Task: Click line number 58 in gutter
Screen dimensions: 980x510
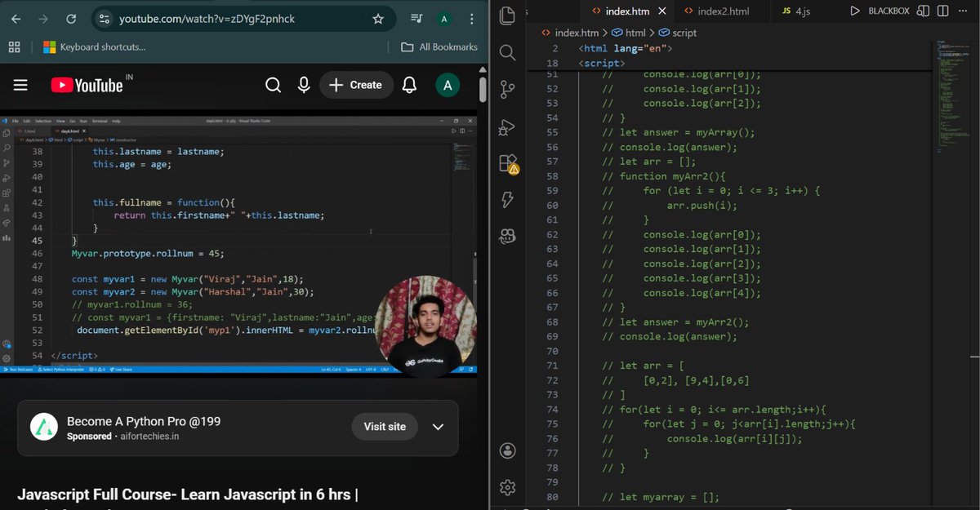Action: 553,176
